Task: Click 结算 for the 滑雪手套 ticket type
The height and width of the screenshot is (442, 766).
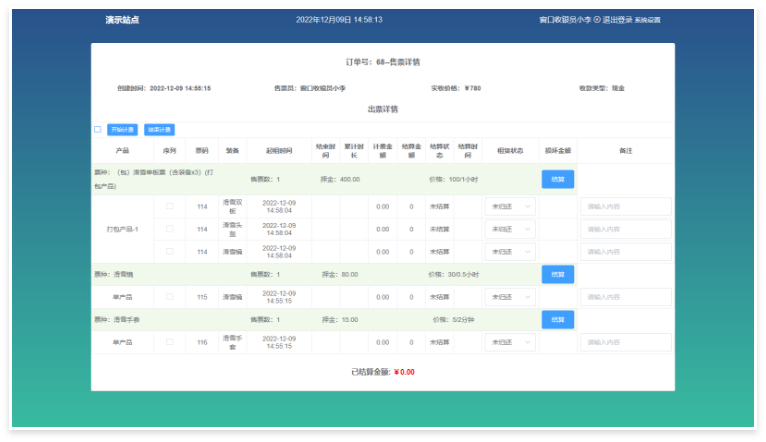Action: pos(557,319)
